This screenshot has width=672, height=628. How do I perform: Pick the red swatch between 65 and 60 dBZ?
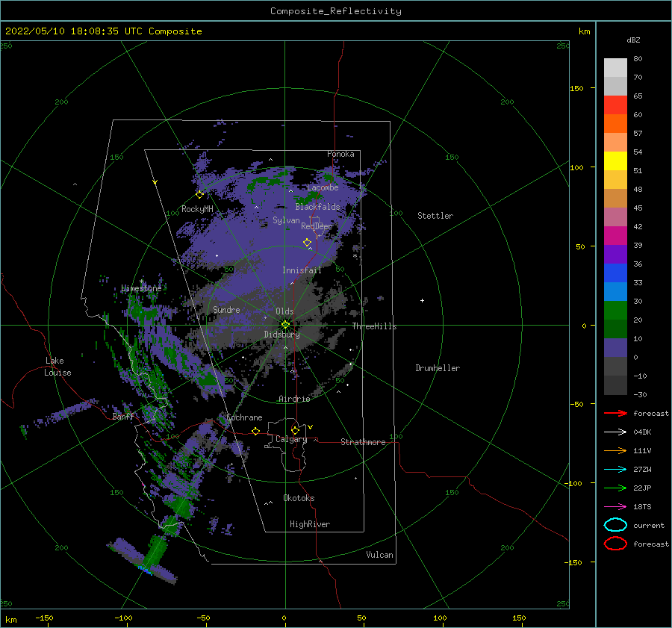tap(615, 105)
